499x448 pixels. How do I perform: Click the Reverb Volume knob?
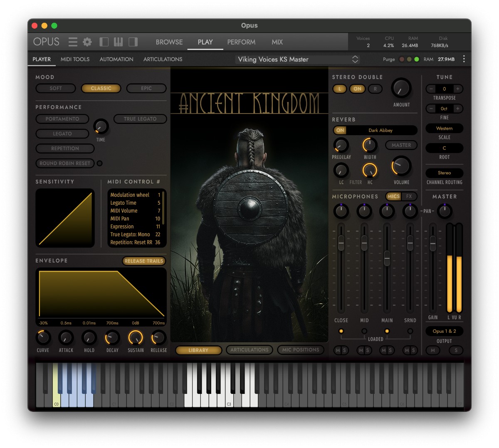[401, 166]
